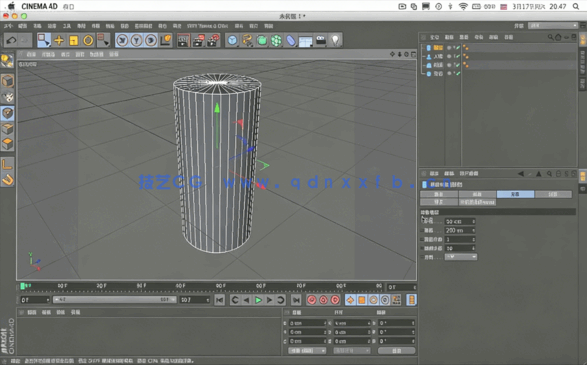This screenshot has width=587, height=365.
Task: Toggle the Z axis lock
Action: pos(151,40)
